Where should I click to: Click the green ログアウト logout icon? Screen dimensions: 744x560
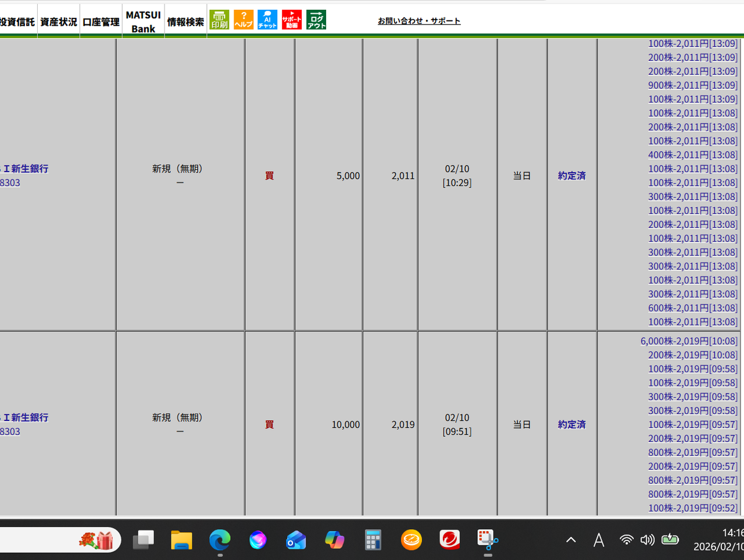(316, 20)
